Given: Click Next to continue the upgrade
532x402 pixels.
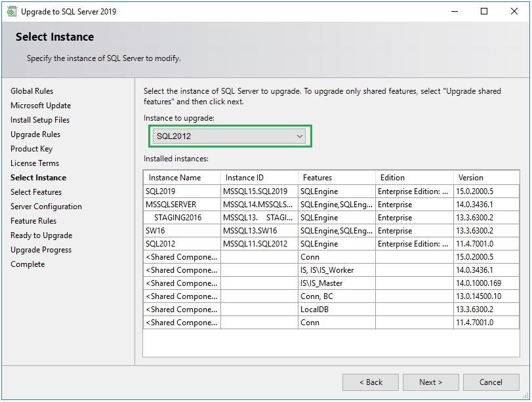Looking at the screenshot, I should click(430, 382).
